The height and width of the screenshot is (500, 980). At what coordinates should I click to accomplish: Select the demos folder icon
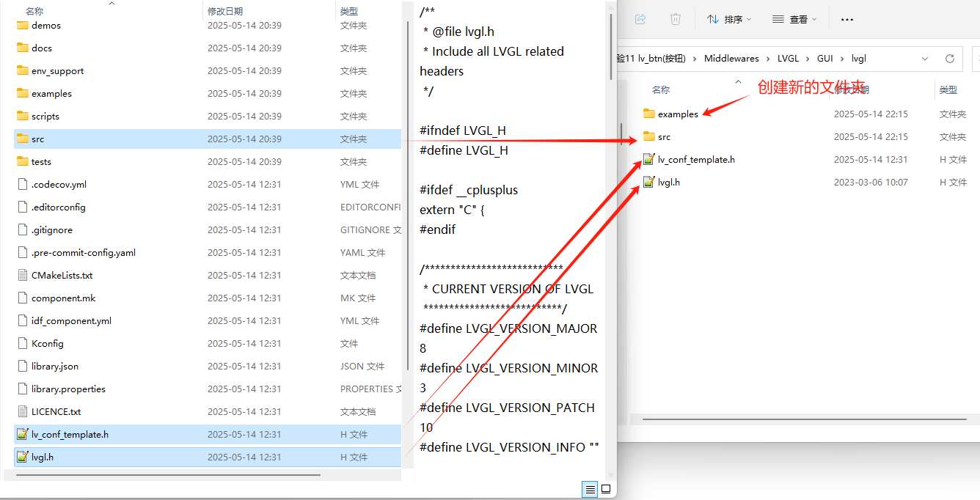pos(22,26)
